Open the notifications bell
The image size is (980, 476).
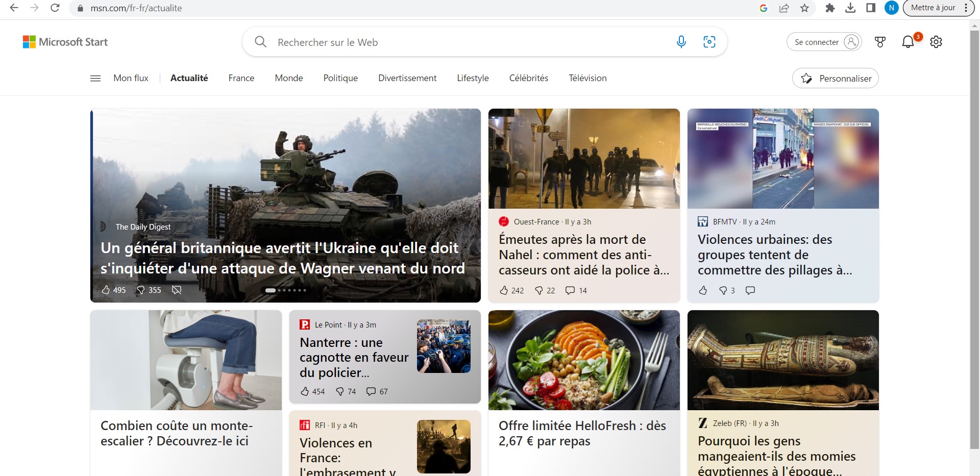click(908, 42)
